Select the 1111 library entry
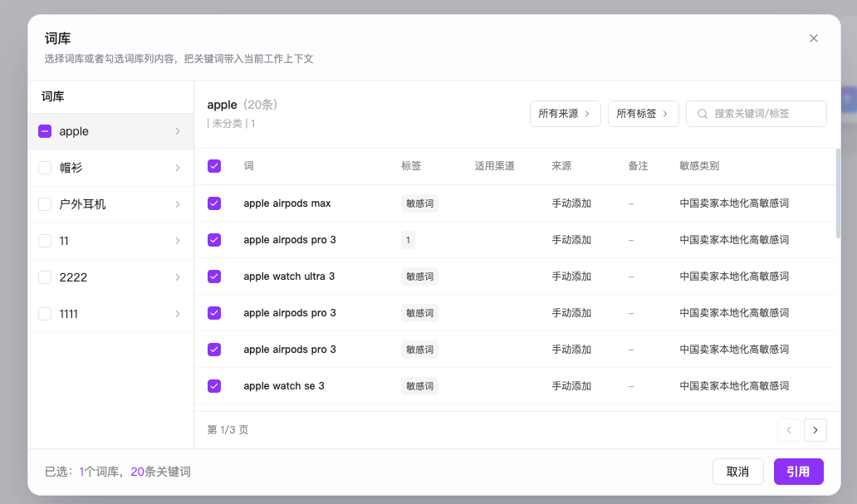 click(x=111, y=314)
